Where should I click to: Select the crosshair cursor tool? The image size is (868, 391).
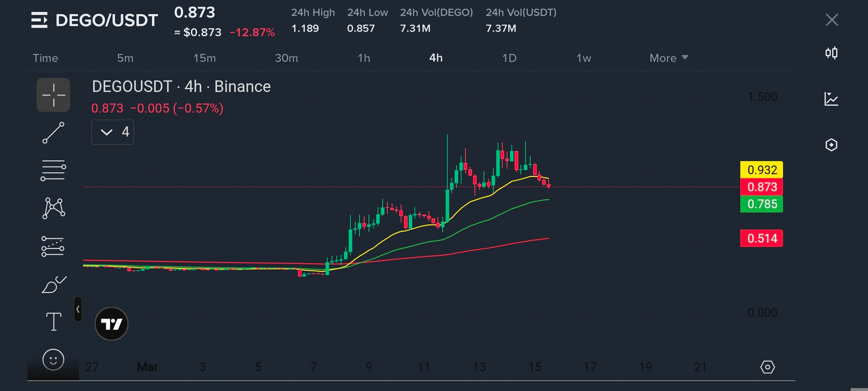point(53,95)
